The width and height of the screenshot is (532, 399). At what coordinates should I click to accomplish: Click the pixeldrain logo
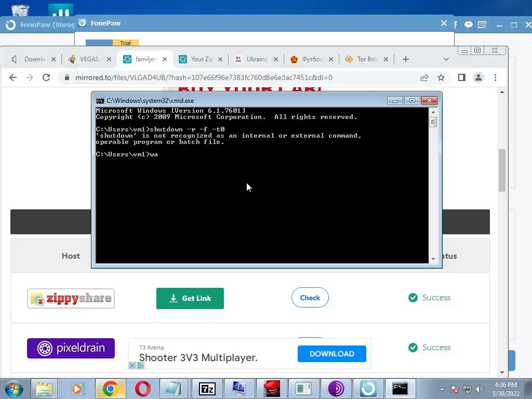pyautogui.click(x=71, y=348)
